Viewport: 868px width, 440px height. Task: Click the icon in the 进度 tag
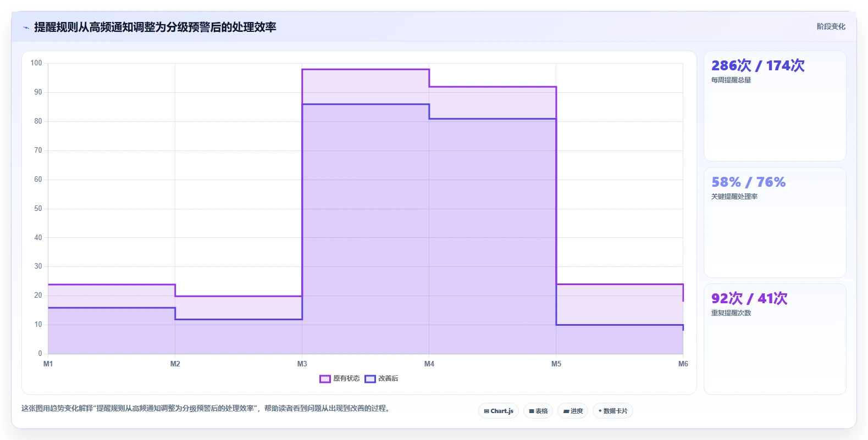coord(566,411)
